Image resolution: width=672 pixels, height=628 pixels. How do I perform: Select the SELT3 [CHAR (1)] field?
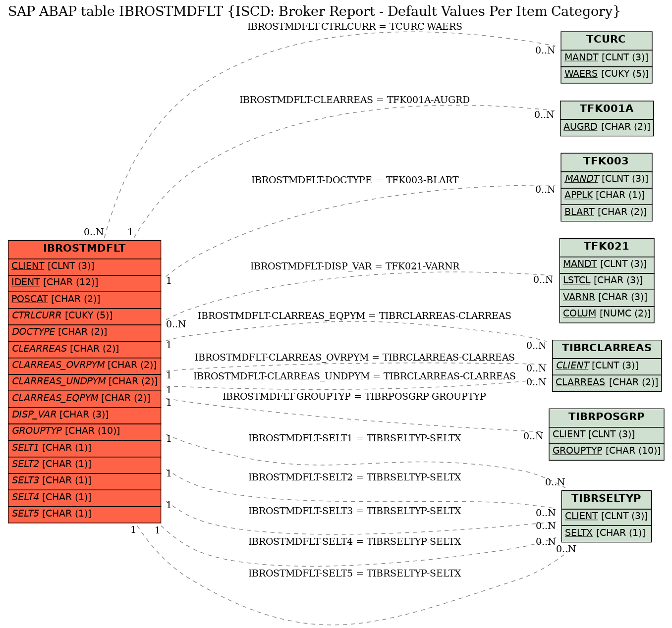85,481
